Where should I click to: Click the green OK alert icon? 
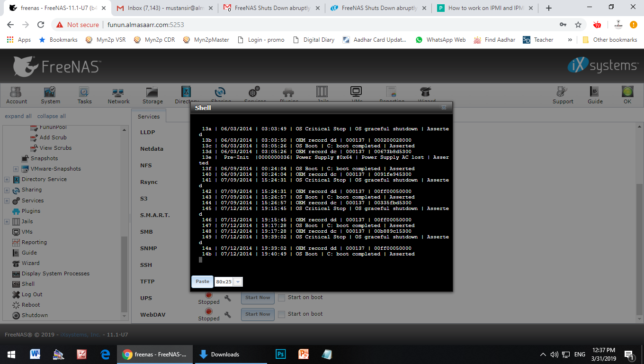click(627, 95)
